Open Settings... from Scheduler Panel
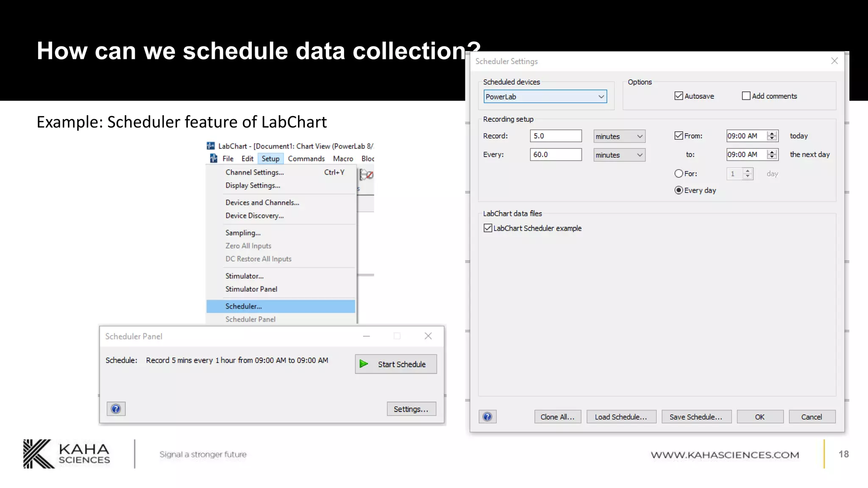This screenshot has height=488, width=868. (411, 409)
